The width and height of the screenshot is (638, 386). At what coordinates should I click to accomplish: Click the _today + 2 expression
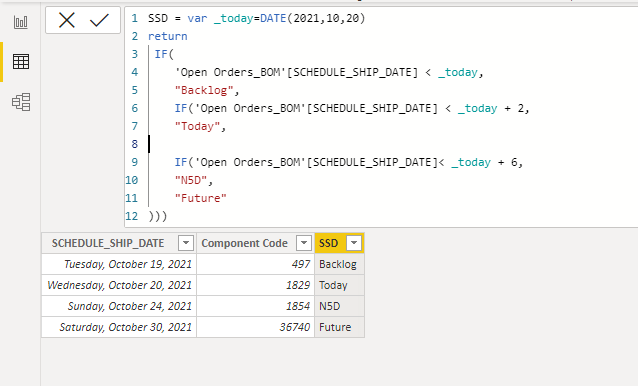point(490,108)
